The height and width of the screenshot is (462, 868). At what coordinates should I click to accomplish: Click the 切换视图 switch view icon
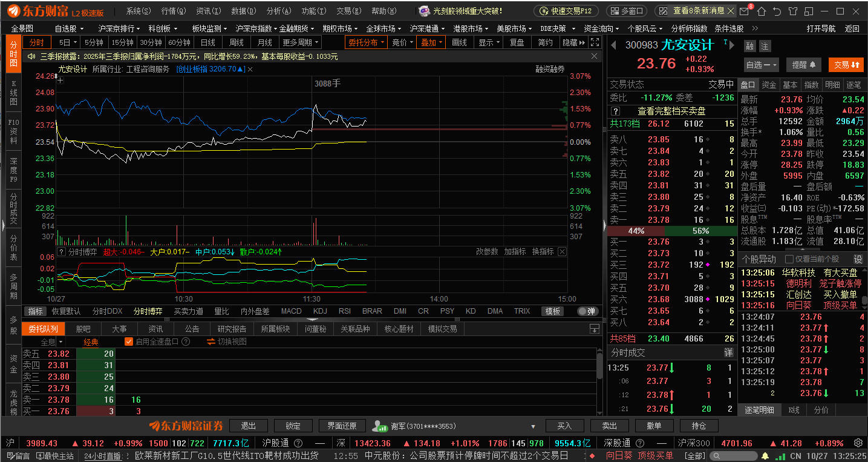211,342
